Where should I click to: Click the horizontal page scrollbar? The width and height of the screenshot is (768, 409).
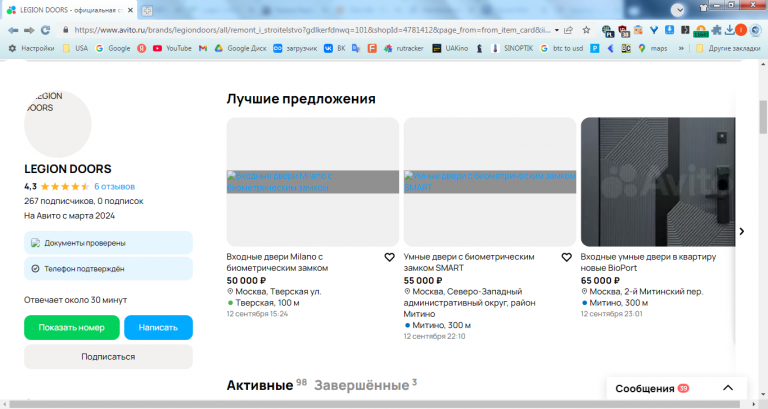tap(375, 404)
